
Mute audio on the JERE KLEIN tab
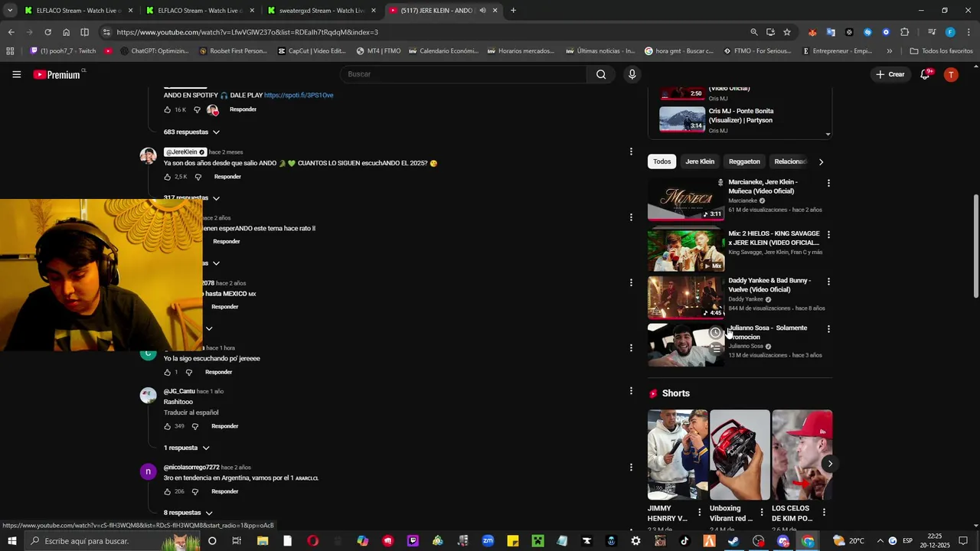(x=482, y=10)
